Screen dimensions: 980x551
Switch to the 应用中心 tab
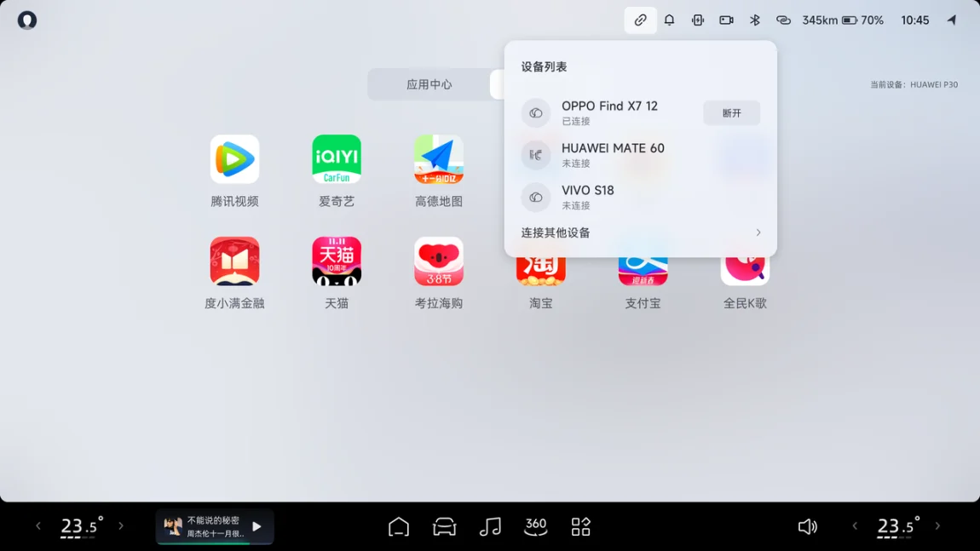tap(429, 84)
